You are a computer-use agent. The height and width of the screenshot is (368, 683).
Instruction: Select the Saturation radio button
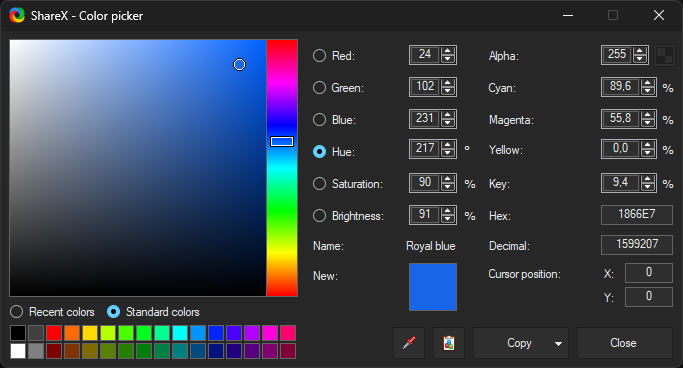(x=319, y=183)
